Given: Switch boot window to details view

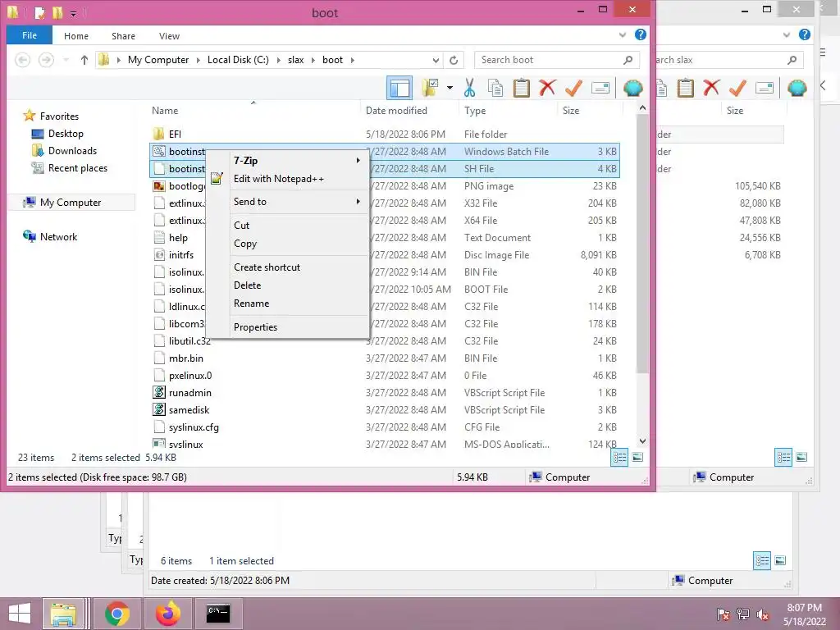Looking at the screenshot, I should [x=619, y=458].
